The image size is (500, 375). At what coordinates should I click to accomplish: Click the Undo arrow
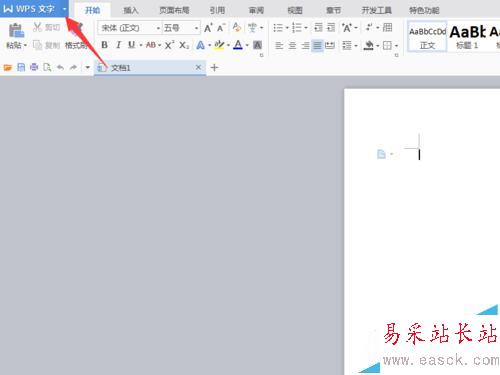(x=60, y=68)
